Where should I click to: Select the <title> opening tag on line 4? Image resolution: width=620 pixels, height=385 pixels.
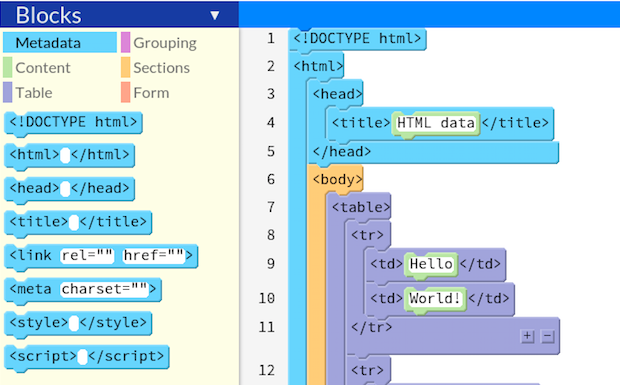point(361,123)
